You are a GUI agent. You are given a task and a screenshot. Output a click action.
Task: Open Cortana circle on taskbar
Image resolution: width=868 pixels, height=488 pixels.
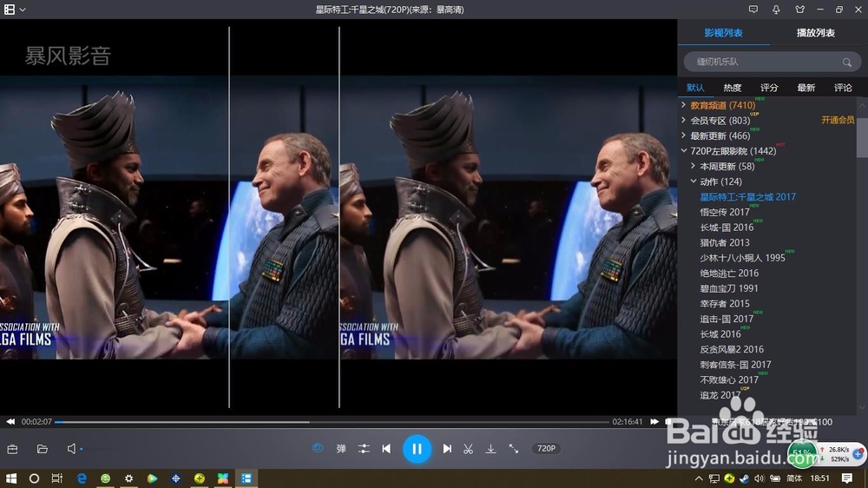pos(34,478)
